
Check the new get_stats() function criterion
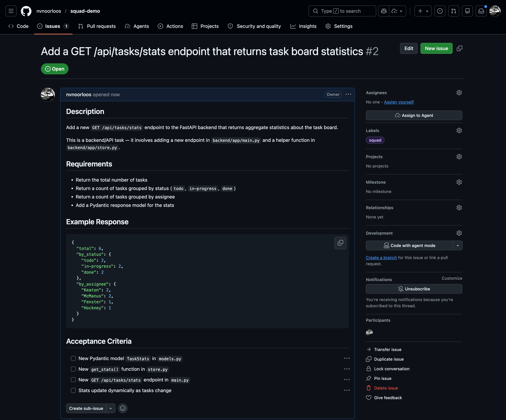[73, 369]
